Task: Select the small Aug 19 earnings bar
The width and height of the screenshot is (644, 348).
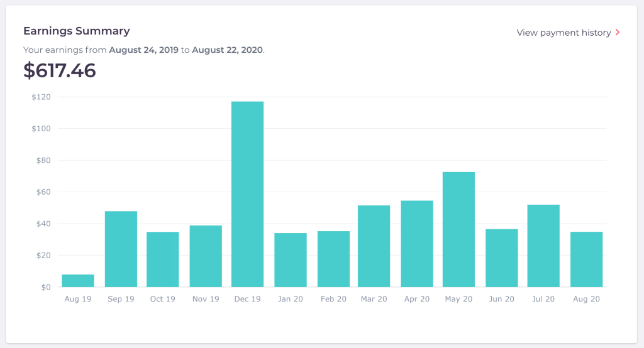Action: pyautogui.click(x=78, y=281)
